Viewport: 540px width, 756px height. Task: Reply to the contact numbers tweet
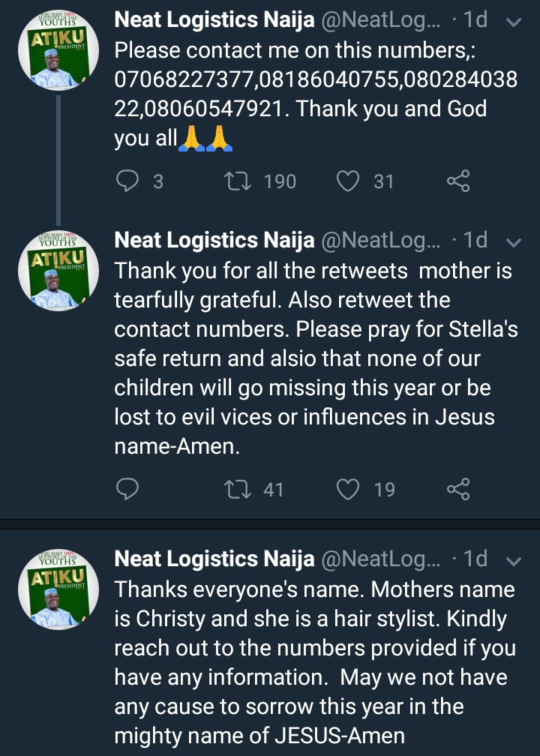click(x=129, y=181)
